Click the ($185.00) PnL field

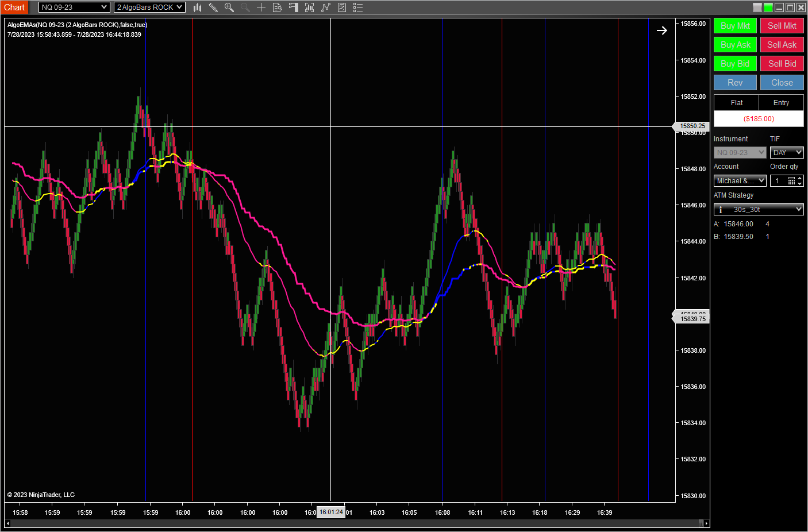click(x=759, y=119)
